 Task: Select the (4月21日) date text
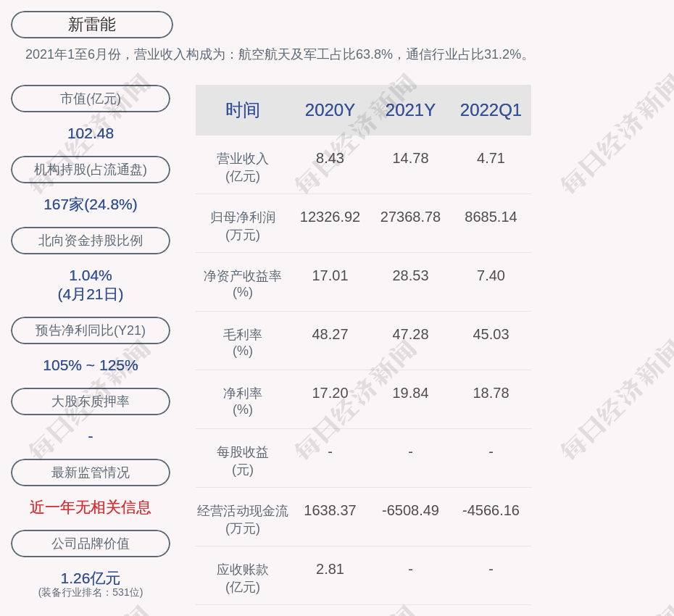click(91, 294)
